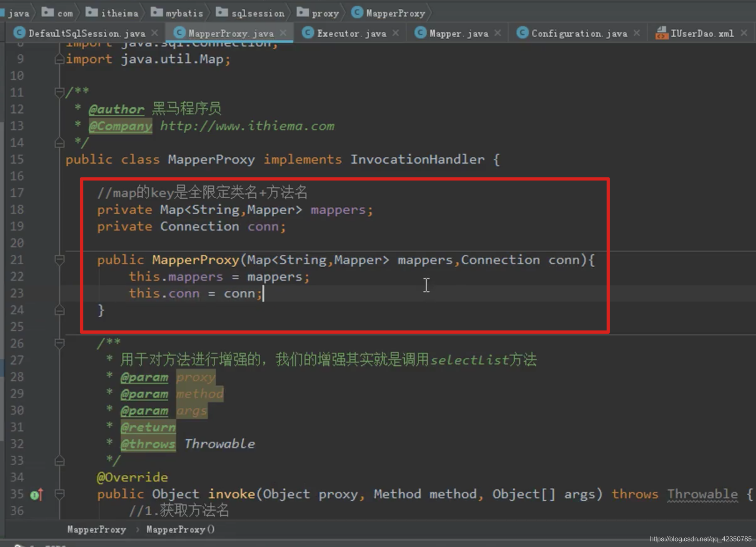Select the Mapper.java editor tab

point(459,33)
